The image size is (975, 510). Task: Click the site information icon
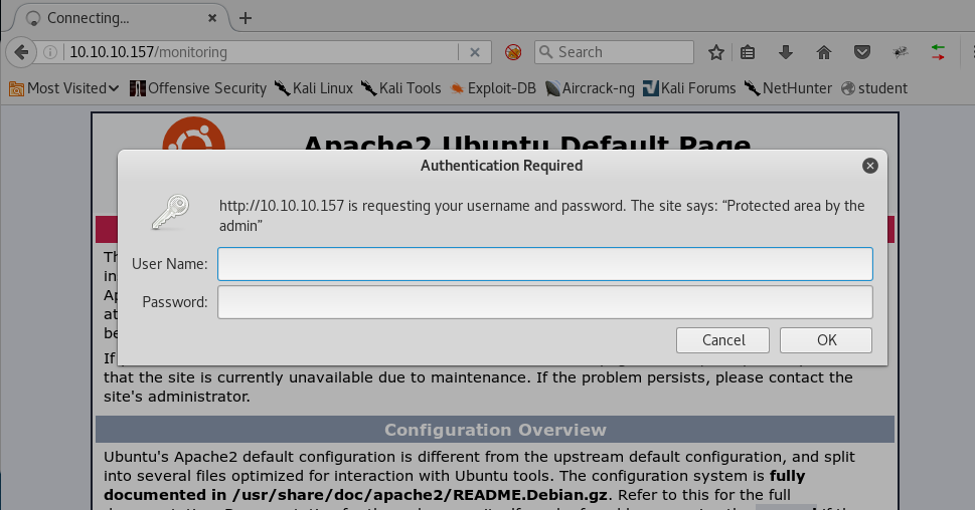pyautogui.click(x=50, y=52)
